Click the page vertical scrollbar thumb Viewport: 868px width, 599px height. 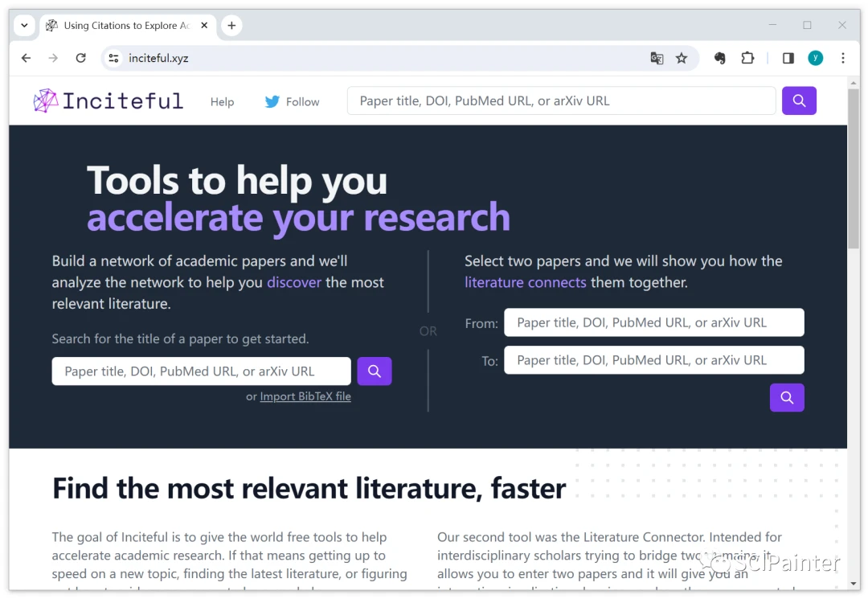[x=853, y=169]
